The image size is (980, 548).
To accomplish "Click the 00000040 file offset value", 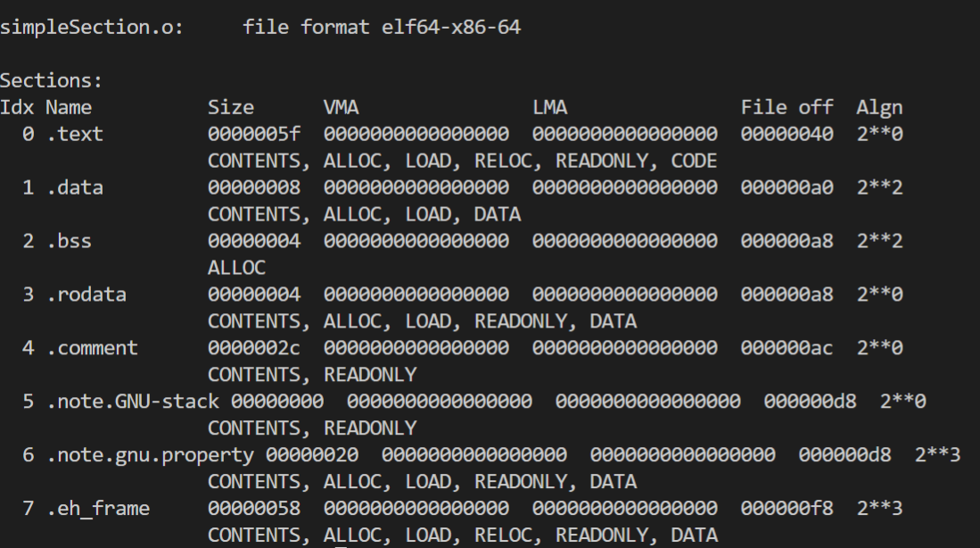I will point(786,135).
